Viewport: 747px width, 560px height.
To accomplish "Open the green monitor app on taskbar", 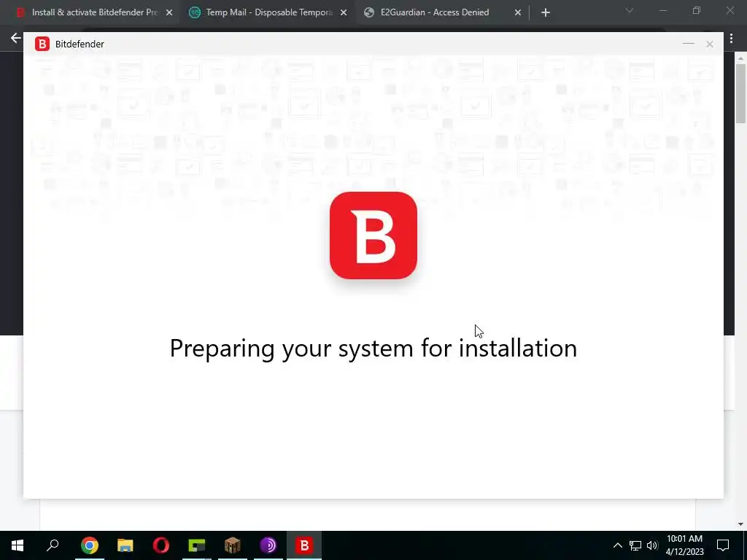I will coord(197,545).
